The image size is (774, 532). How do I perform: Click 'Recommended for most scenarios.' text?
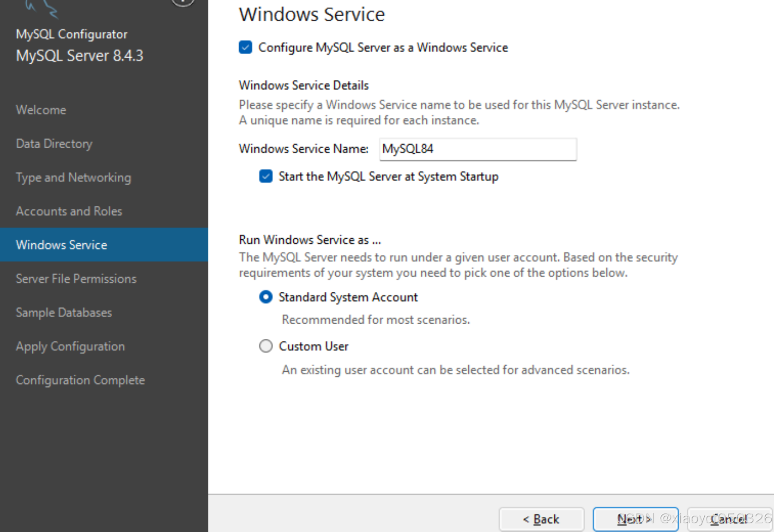tap(376, 320)
